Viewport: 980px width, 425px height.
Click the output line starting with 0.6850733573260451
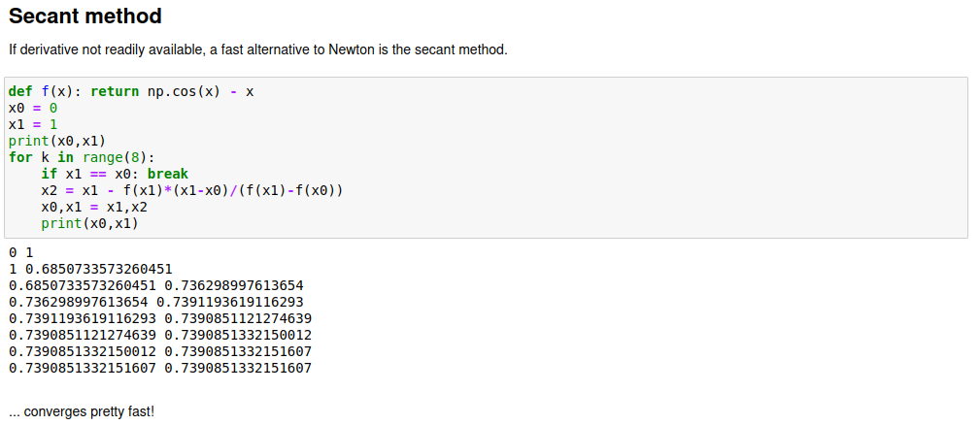tap(155, 285)
